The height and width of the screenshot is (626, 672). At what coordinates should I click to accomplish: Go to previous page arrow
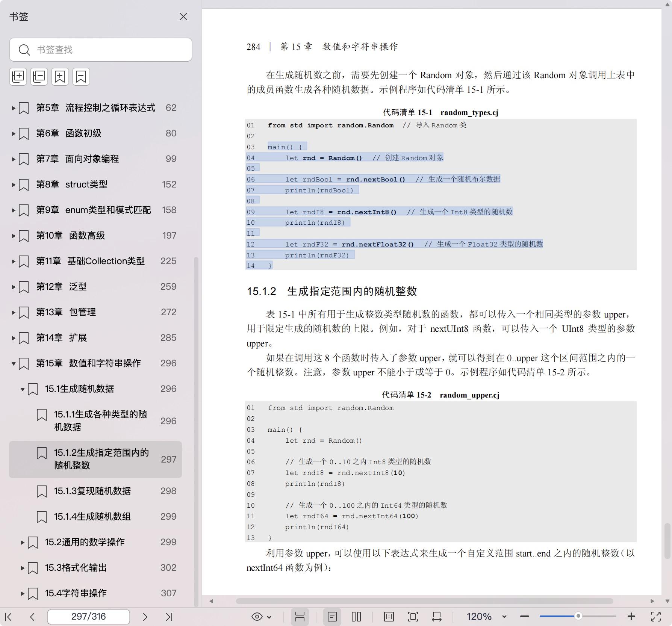pos(32,617)
